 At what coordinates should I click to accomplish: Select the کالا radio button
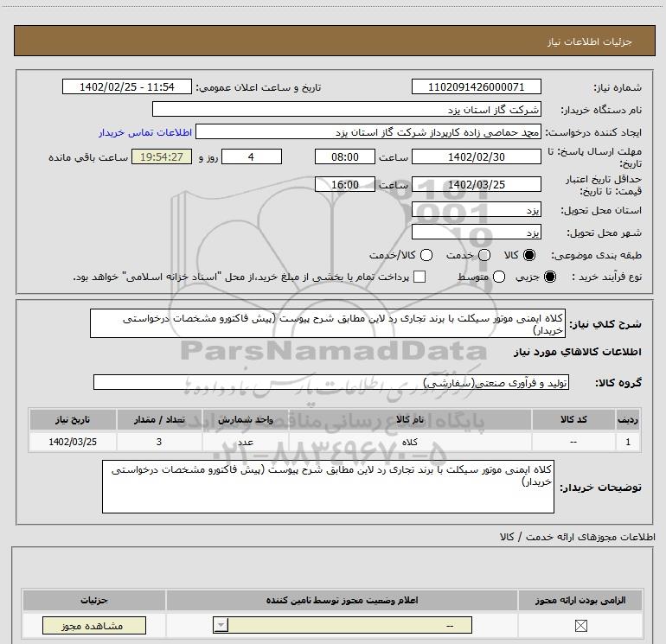tap(529, 255)
